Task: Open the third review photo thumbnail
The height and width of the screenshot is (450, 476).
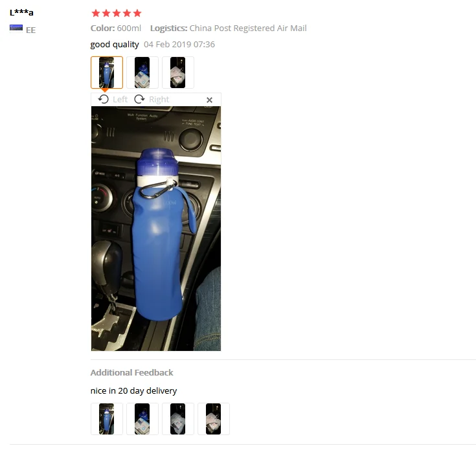Action: tap(178, 73)
